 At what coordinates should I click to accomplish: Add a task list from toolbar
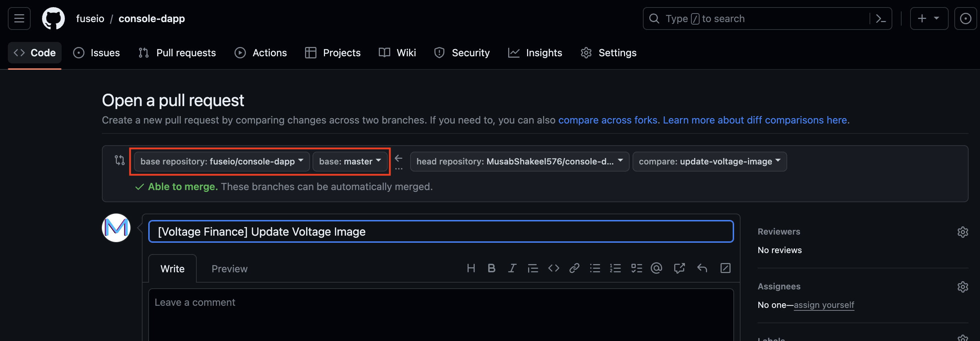[636, 268]
